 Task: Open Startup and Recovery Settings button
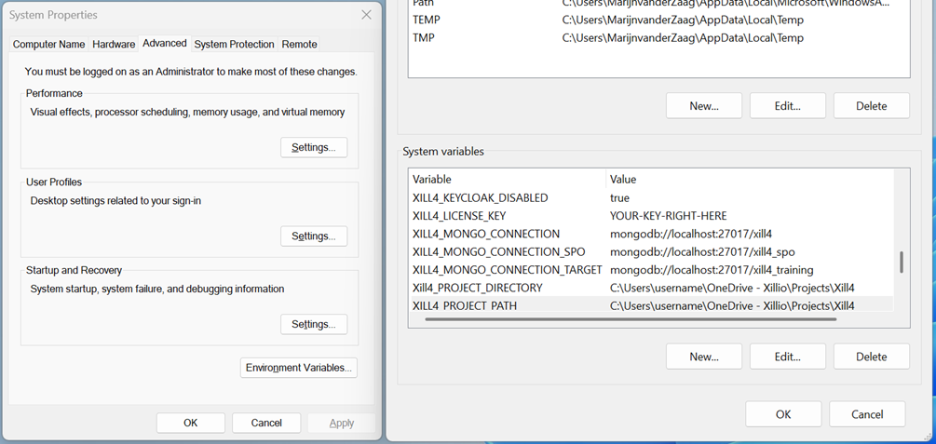coord(313,324)
